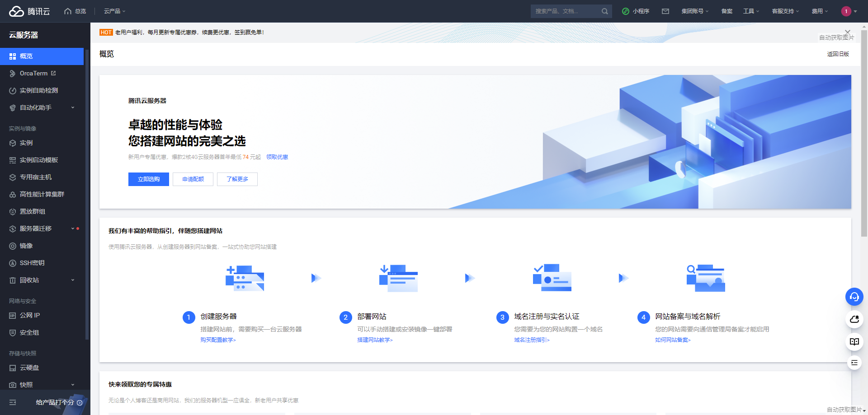
Task: Expand the 工具 dropdown
Action: [751, 11]
